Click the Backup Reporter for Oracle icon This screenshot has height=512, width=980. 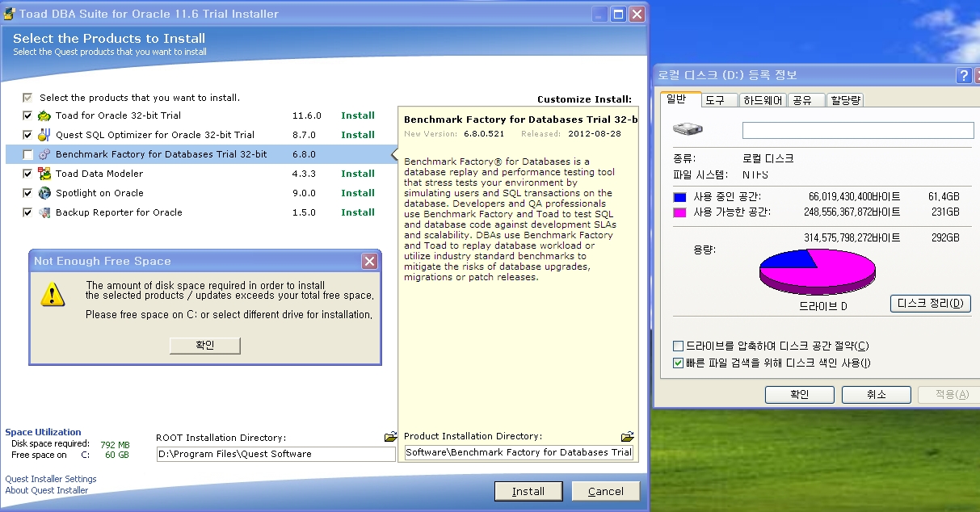(x=44, y=212)
